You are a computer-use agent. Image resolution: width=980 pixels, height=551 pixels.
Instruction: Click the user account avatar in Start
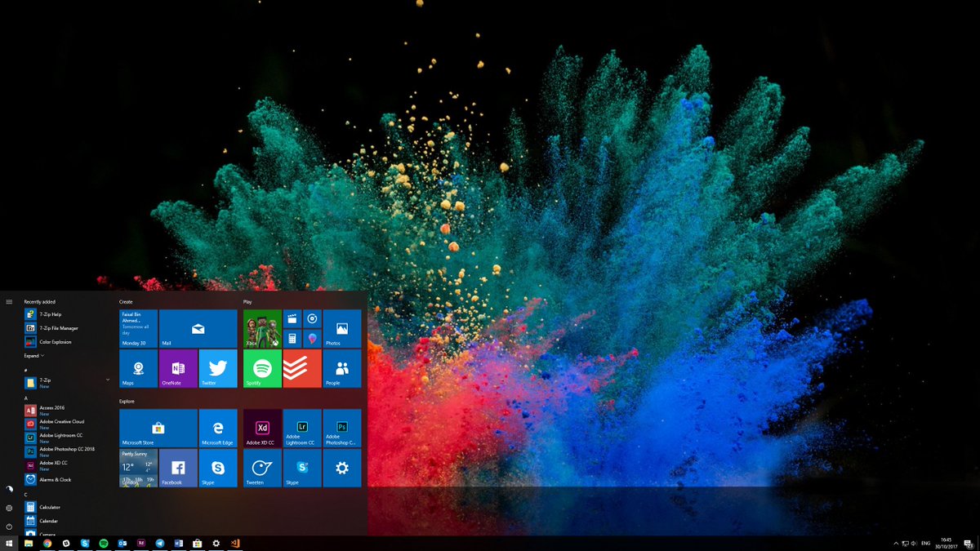pyautogui.click(x=9, y=489)
